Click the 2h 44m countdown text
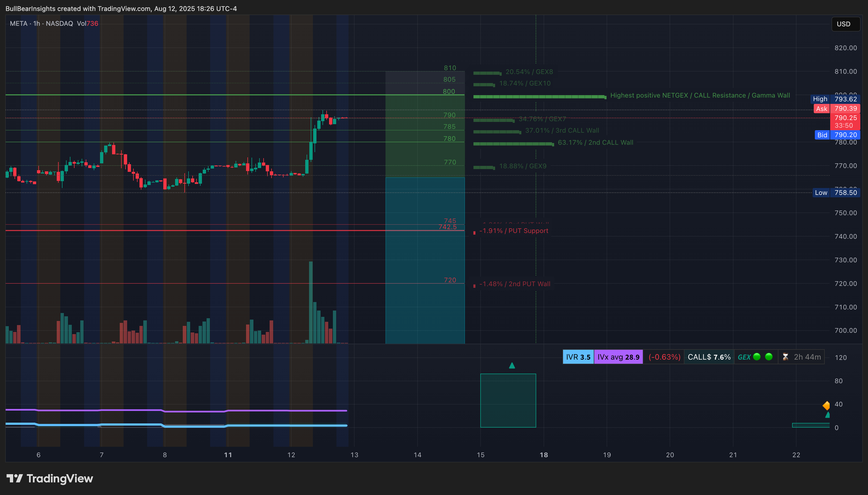This screenshot has width=868, height=495. [x=807, y=357]
